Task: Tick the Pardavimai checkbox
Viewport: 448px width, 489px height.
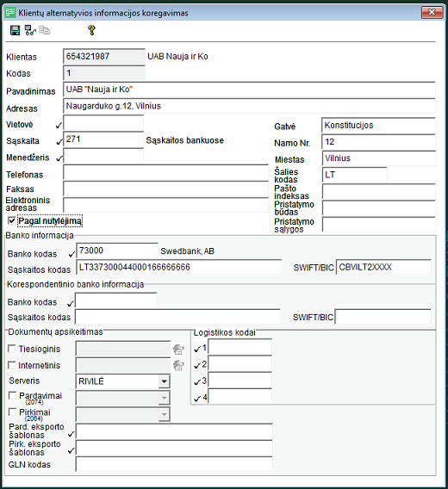Action: coord(12,395)
